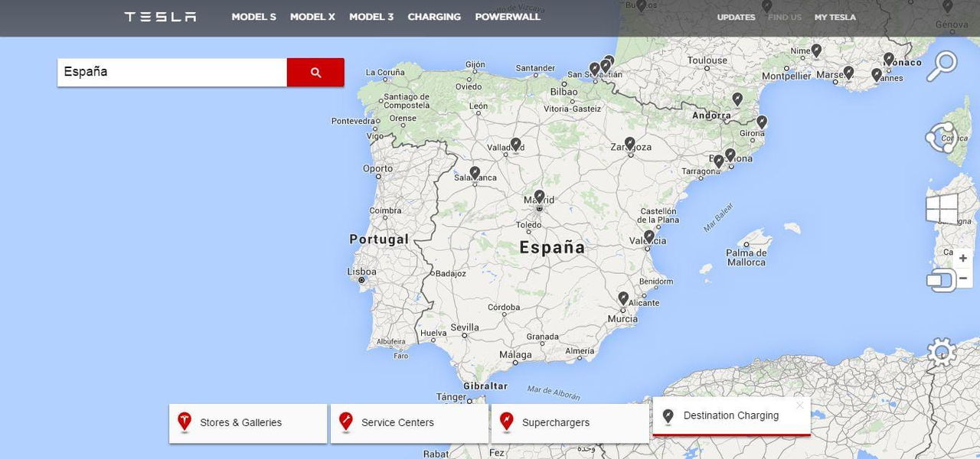
Task: Toggle the Stores & Galleries filter
Action: pyautogui.click(x=248, y=423)
